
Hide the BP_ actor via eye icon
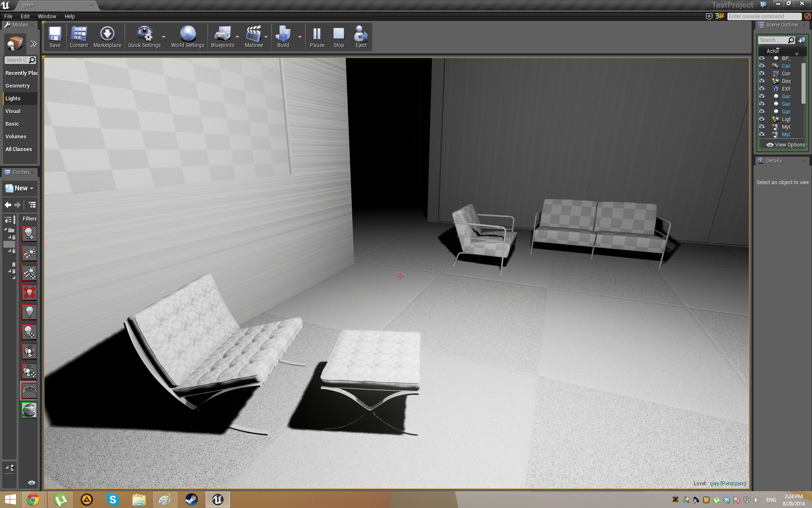pos(762,58)
